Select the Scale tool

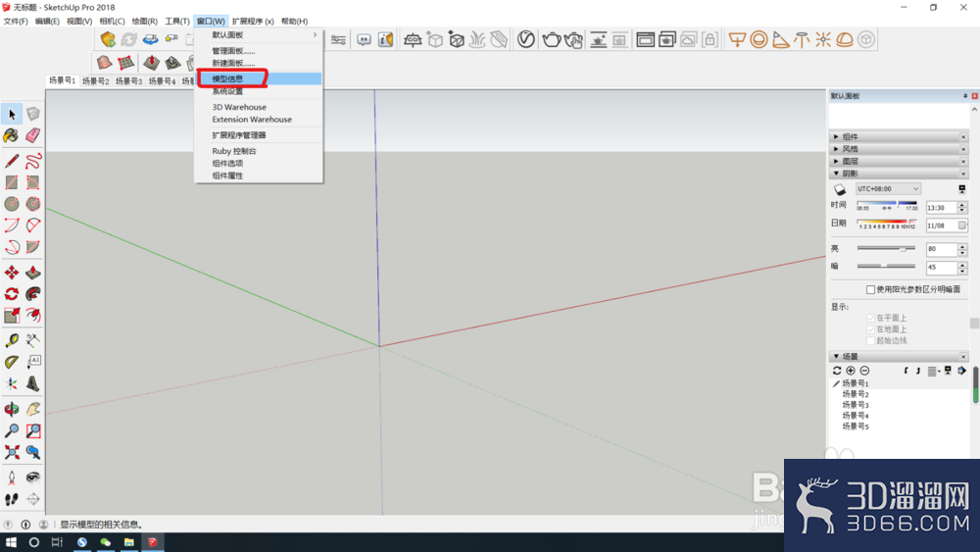[11, 315]
